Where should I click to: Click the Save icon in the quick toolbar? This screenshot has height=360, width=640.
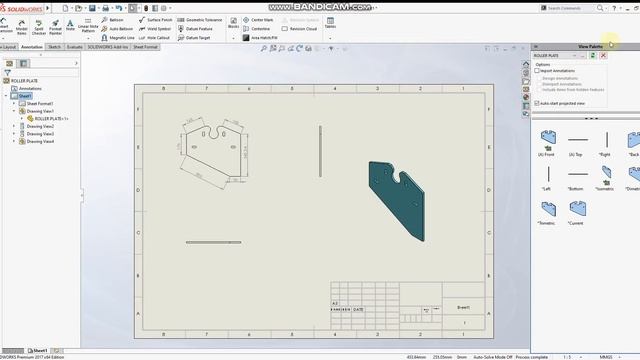(x=92, y=8)
